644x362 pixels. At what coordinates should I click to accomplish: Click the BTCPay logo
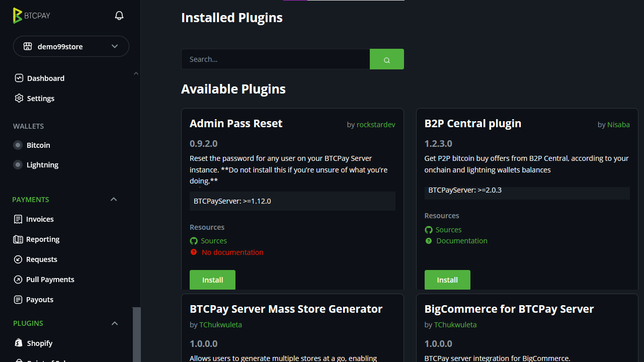(32, 16)
